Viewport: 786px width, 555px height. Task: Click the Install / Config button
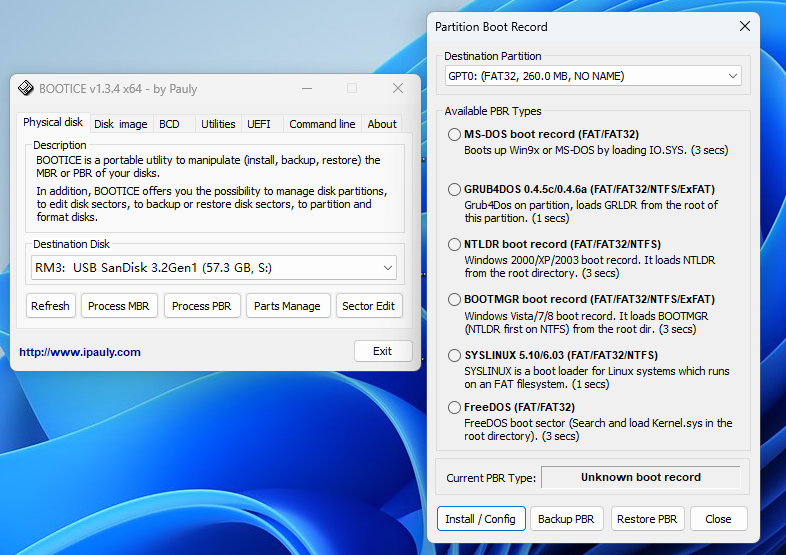481,519
